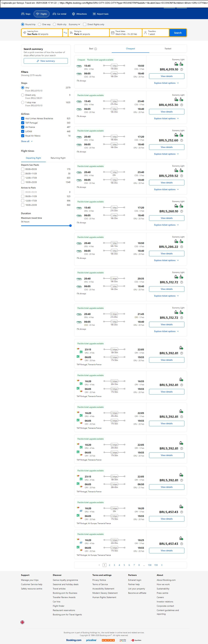This screenshot has height=644, width=208.
Task: Open the Returning flight times tab
Action: [58, 158]
